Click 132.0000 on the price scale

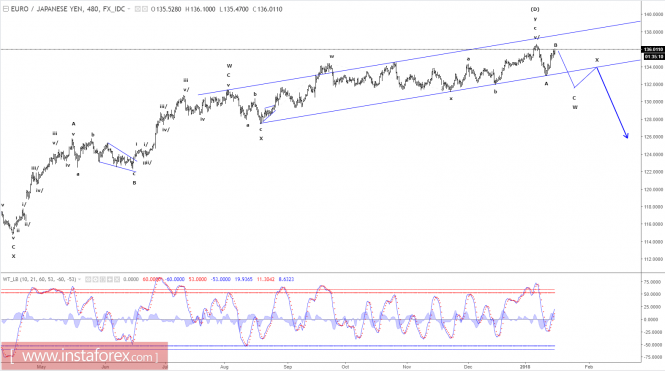[654, 84]
